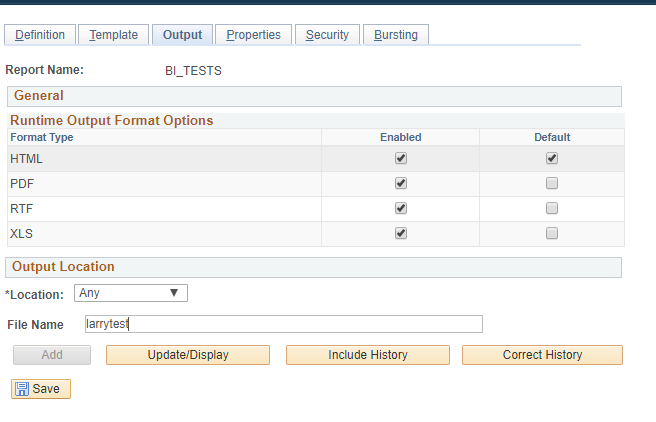Open the Bursting tab

point(396,35)
